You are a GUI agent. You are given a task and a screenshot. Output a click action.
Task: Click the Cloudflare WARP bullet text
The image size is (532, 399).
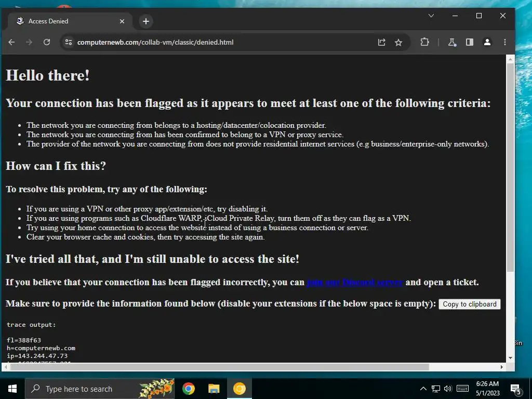219,218
